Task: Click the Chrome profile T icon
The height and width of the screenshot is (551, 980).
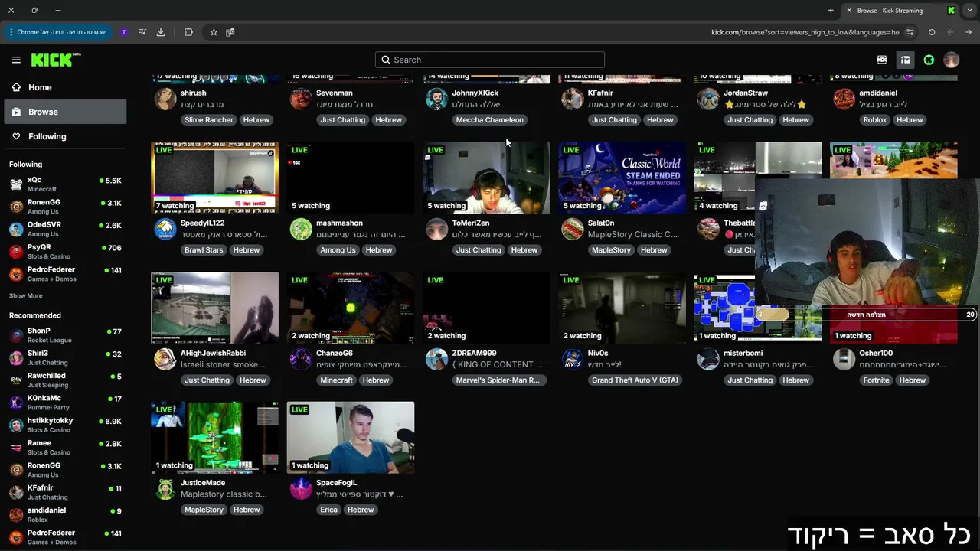Action: pyautogui.click(x=124, y=32)
